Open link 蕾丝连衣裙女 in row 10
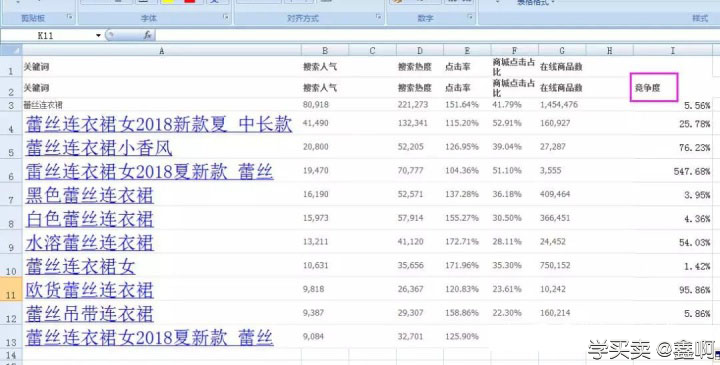Image resolution: width=720 pixels, height=365 pixels. click(80, 266)
